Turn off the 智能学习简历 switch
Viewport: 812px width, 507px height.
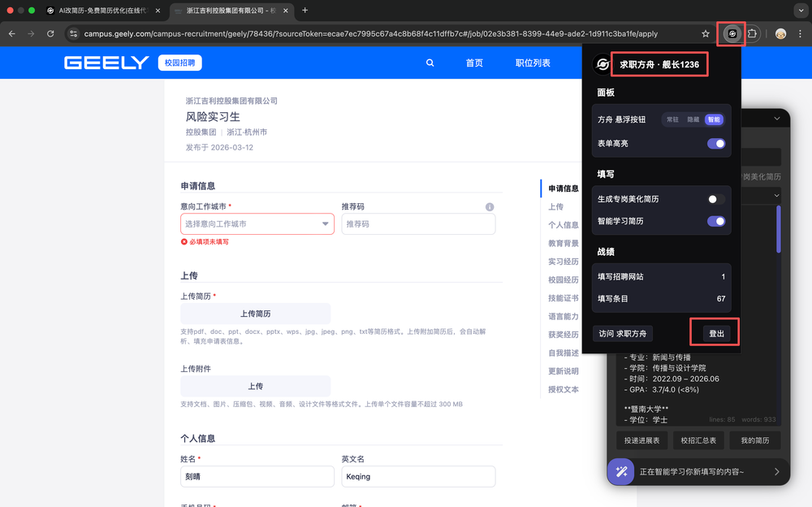[715, 221]
